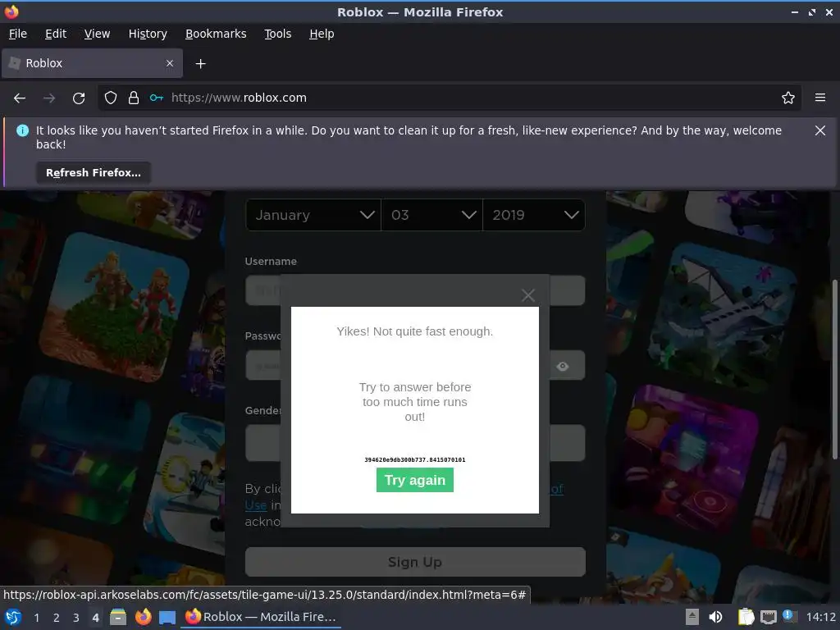This screenshot has height=630, width=840.
Task: Launch Firefox from the panel quick launcher
Action: tap(143, 617)
